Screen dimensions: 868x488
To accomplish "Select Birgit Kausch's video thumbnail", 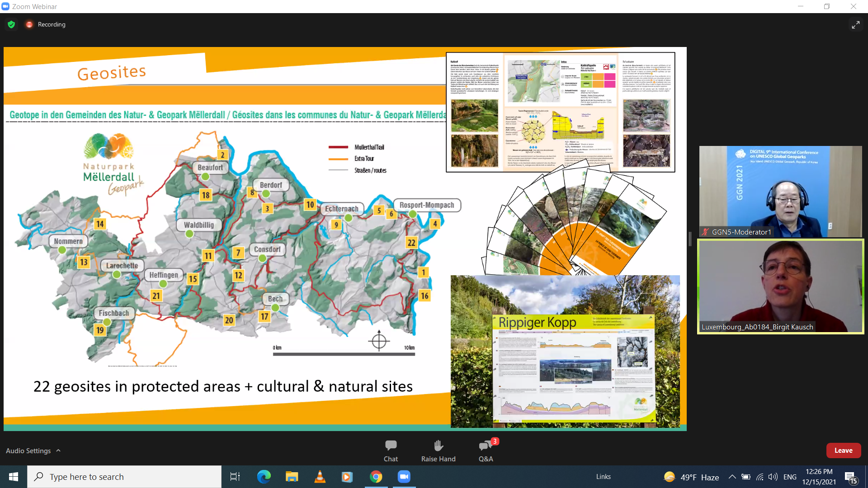I will click(x=780, y=286).
